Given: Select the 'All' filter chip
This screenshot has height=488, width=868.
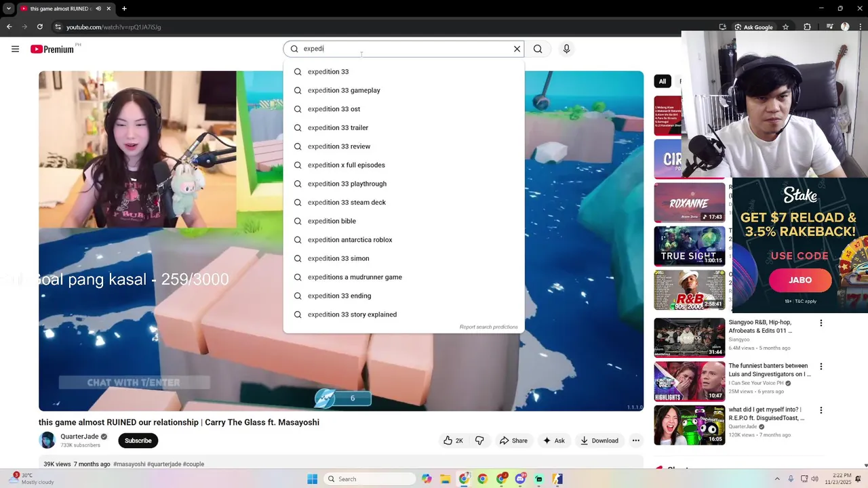Looking at the screenshot, I should (x=663, y=81).
